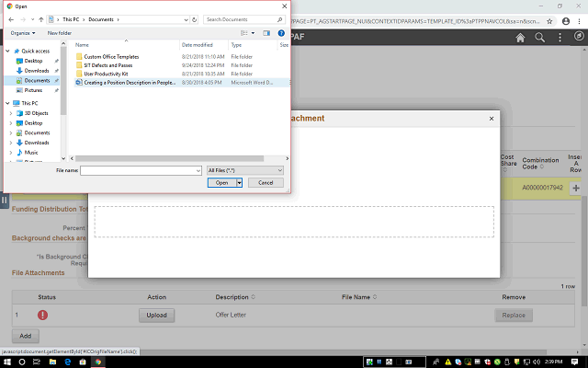Click the Add attachment row button
588x368 pixels.
26,336
